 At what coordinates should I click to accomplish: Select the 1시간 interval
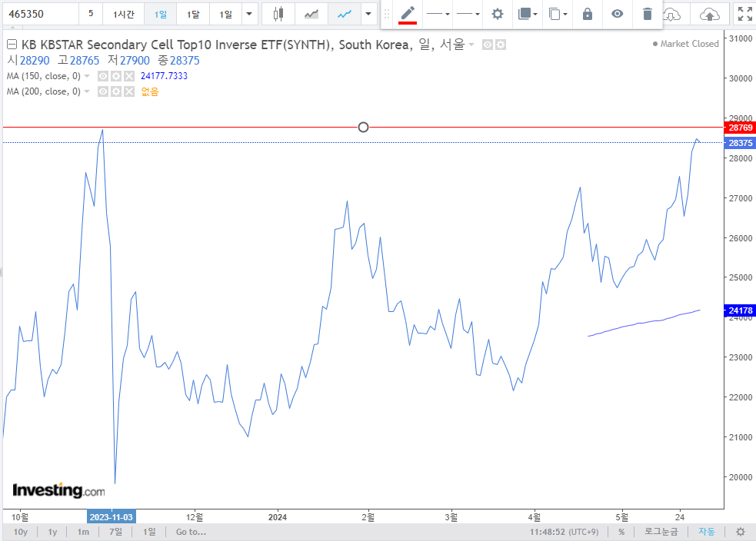coord(123,14)
